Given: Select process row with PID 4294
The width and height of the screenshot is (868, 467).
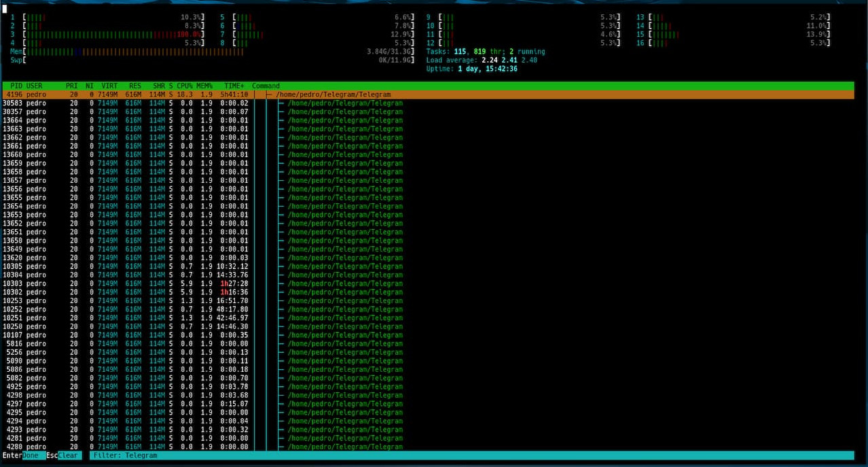Looking at the screenshot, I should pyautogui.click(x=428, y=421).
